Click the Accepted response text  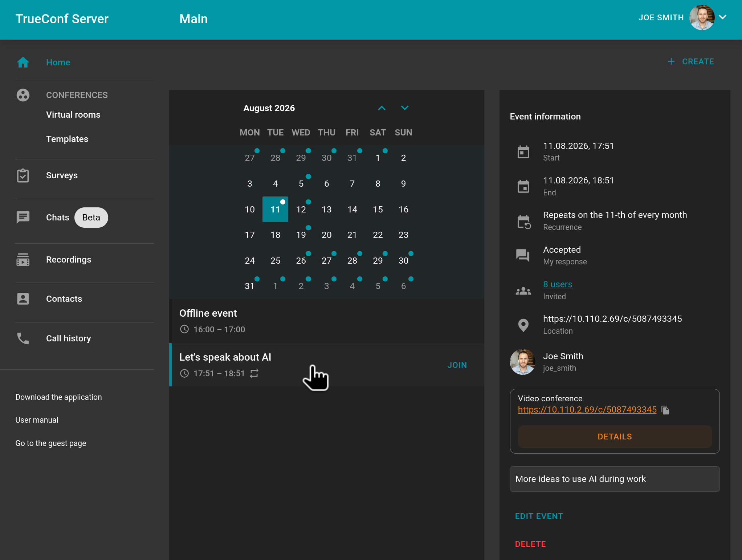point(562,250)
